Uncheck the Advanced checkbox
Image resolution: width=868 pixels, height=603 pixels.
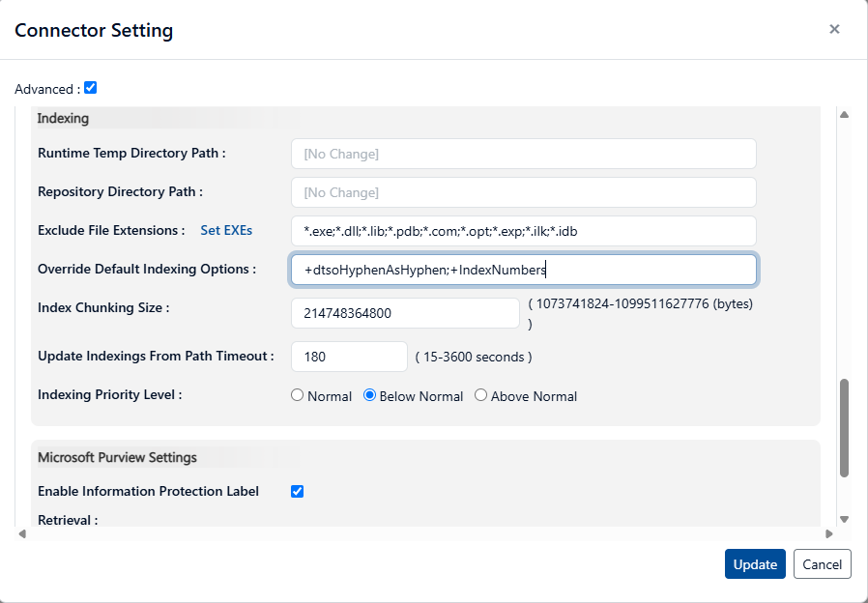pos(91,88)
